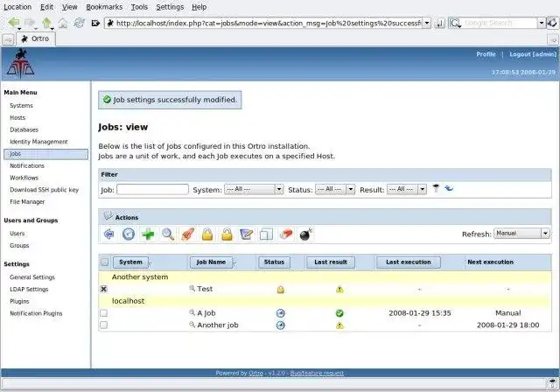Screen dimensions: 560x392
Task: Check the A Job checkbox
Action: tap(103, 313)
